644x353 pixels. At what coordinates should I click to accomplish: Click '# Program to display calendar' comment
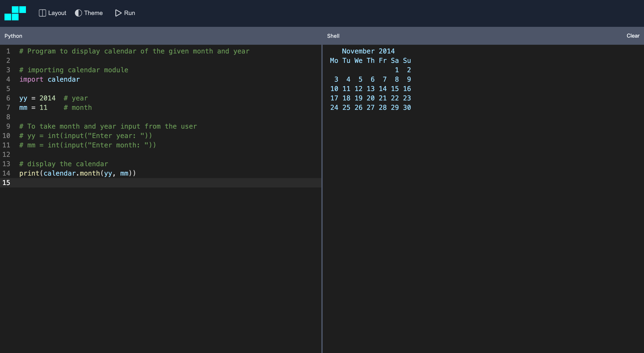[x=134, y=51]
